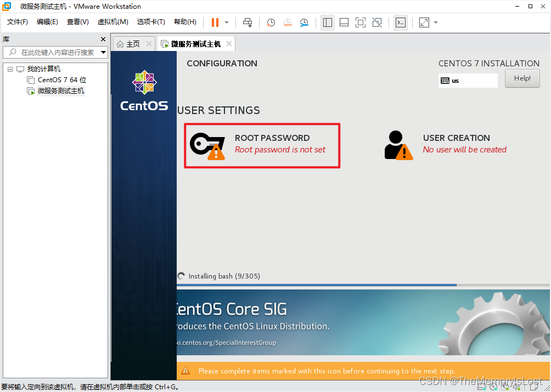Select CentOS 7 64 位 virtual machine
This screenshot has width=551, height=392.
coord(62,80)
